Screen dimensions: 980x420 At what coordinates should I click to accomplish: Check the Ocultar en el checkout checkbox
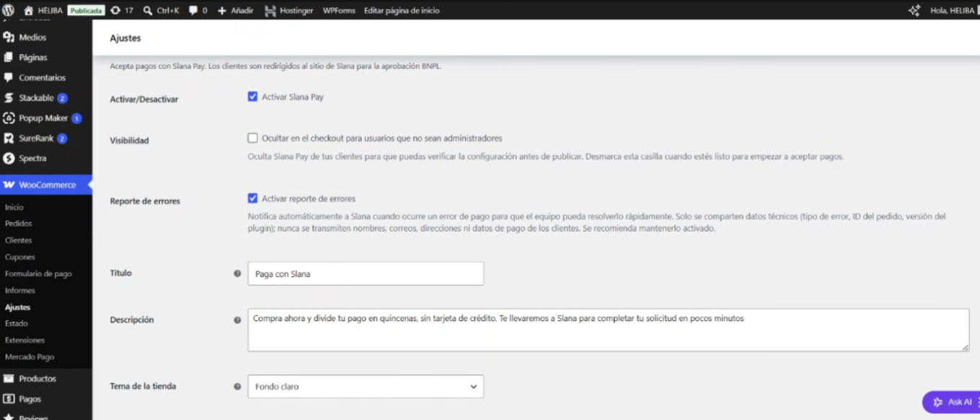253,138
